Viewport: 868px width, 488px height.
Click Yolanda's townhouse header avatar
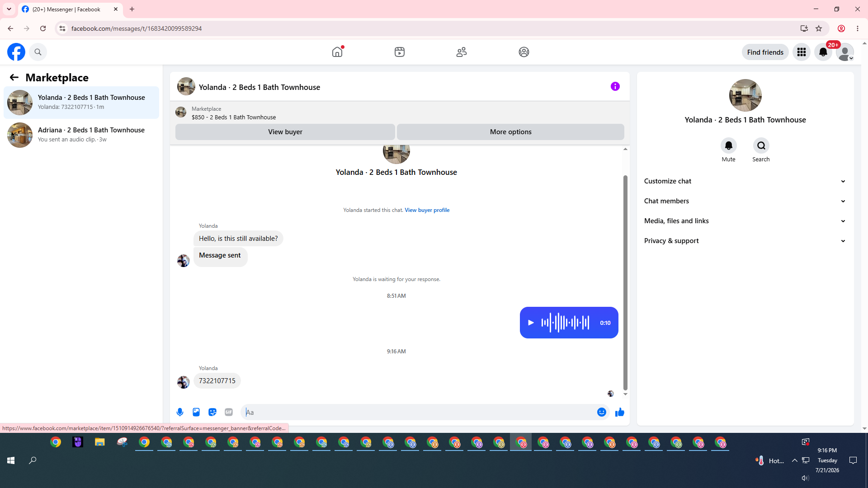tap(186, 86)
